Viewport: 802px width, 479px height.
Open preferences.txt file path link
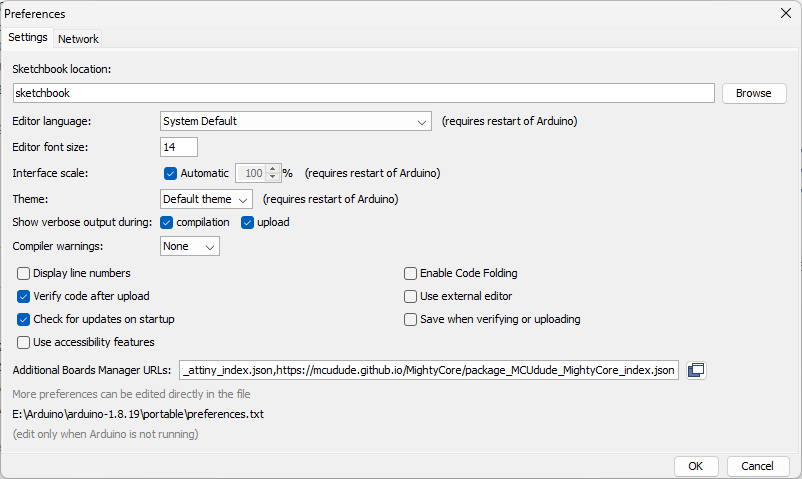click(x=138, y=414)
